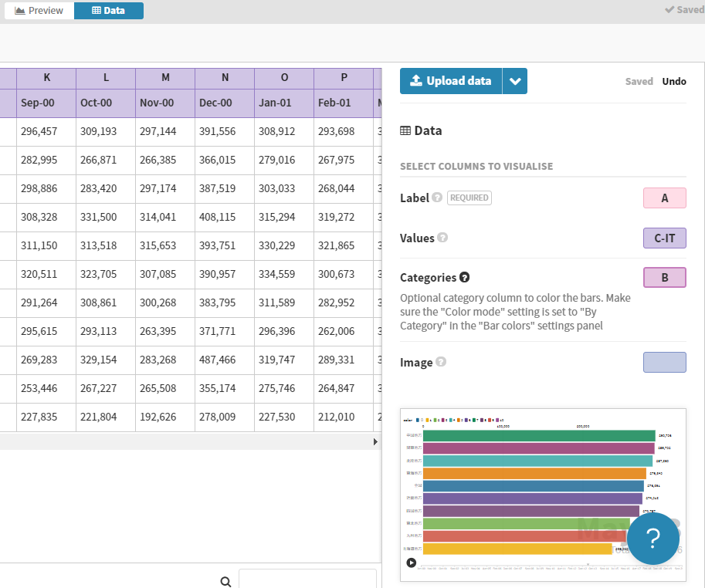
Task: Select cell with value 315,653
Action: [x=165, y=245]
